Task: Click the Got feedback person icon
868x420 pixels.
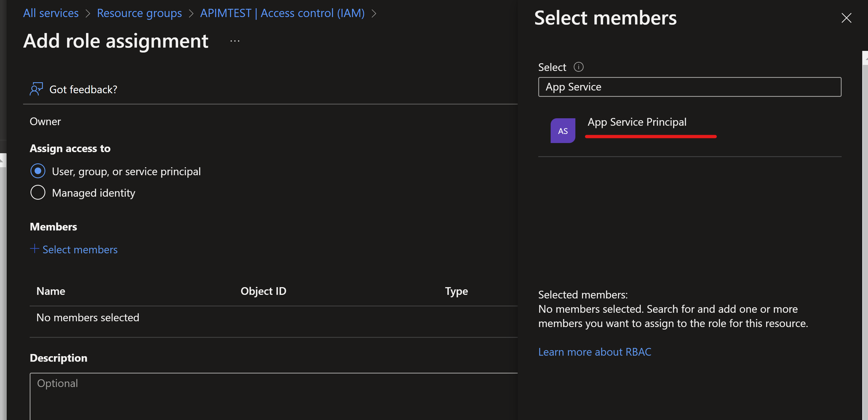Action: pyautogui.click(x=36, y=89)
